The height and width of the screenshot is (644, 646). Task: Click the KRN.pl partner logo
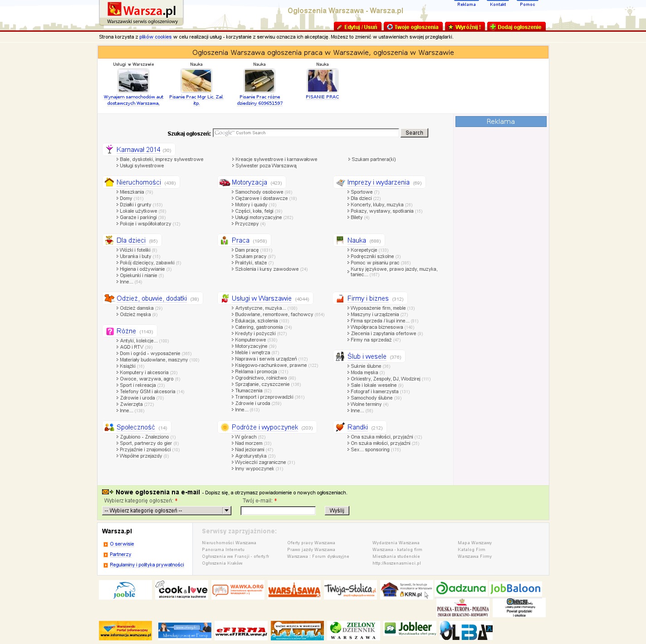point(406,590)
